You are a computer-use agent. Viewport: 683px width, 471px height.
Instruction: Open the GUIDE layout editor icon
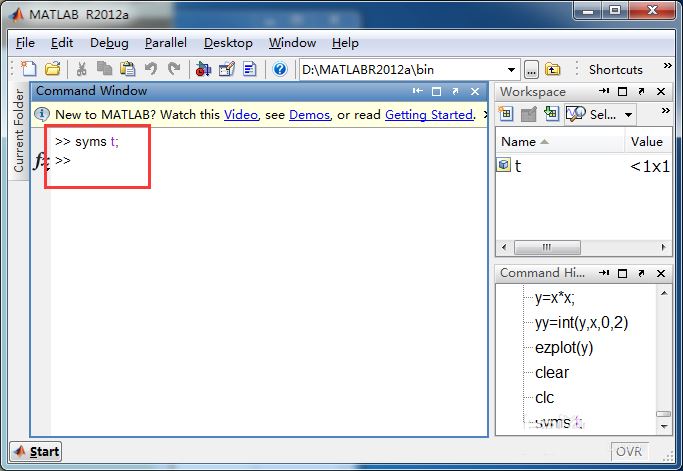pos(227,69)
